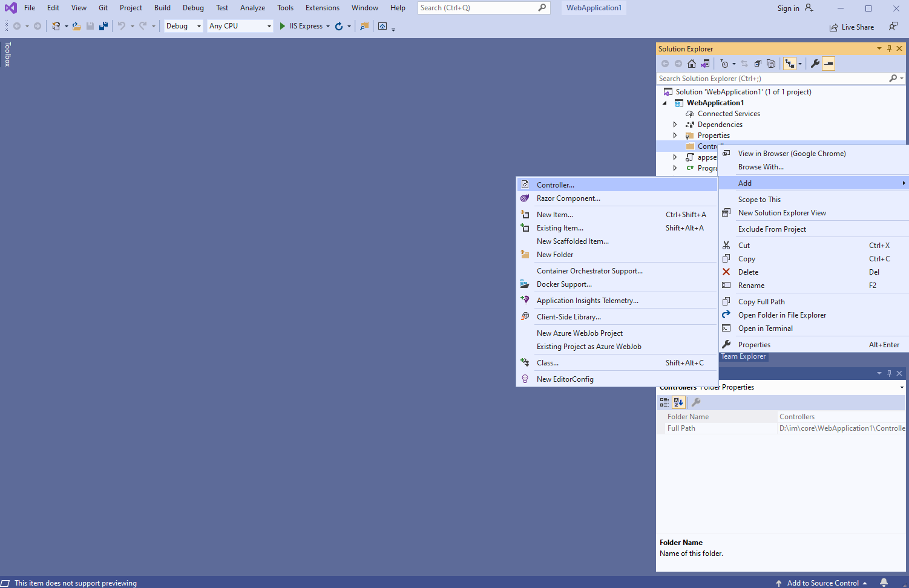This screenshot has height=588, width=909.
Task: Toggle the Preview Selected Items button
Action: pyautogui.click(x=829, y=64)
